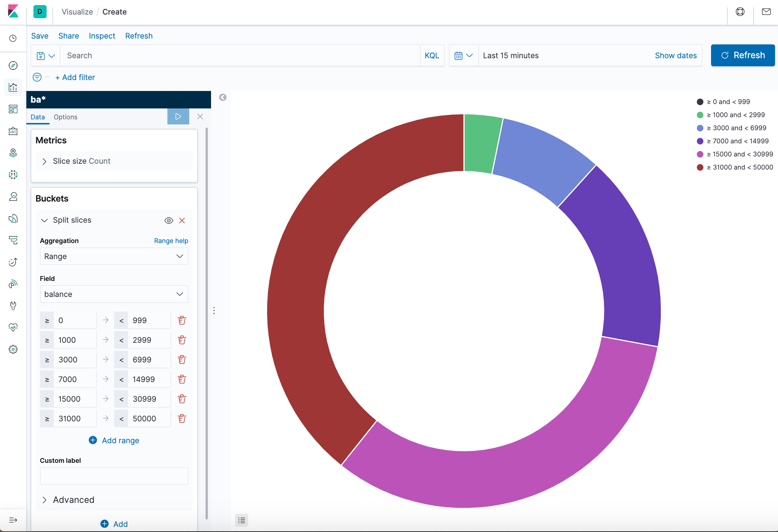Delete the 1000 to 2999 range
The image size is (778, 532).
(182, 340)
